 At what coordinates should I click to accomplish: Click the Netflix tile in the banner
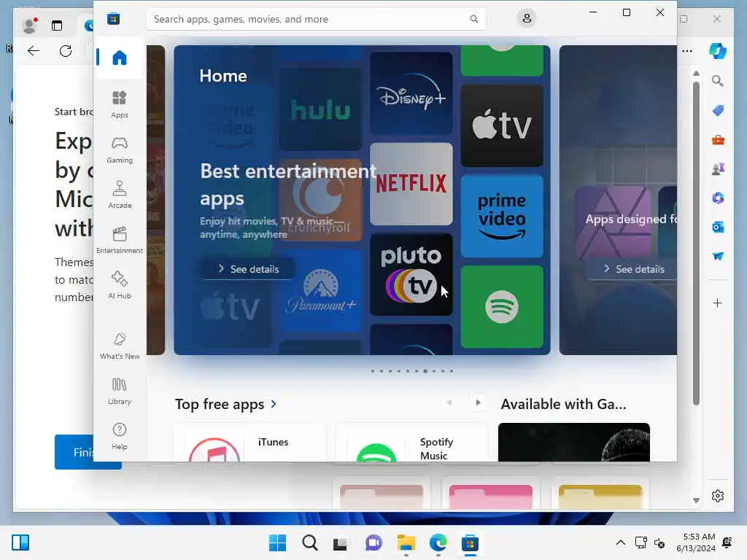click(x=411, y=184)
